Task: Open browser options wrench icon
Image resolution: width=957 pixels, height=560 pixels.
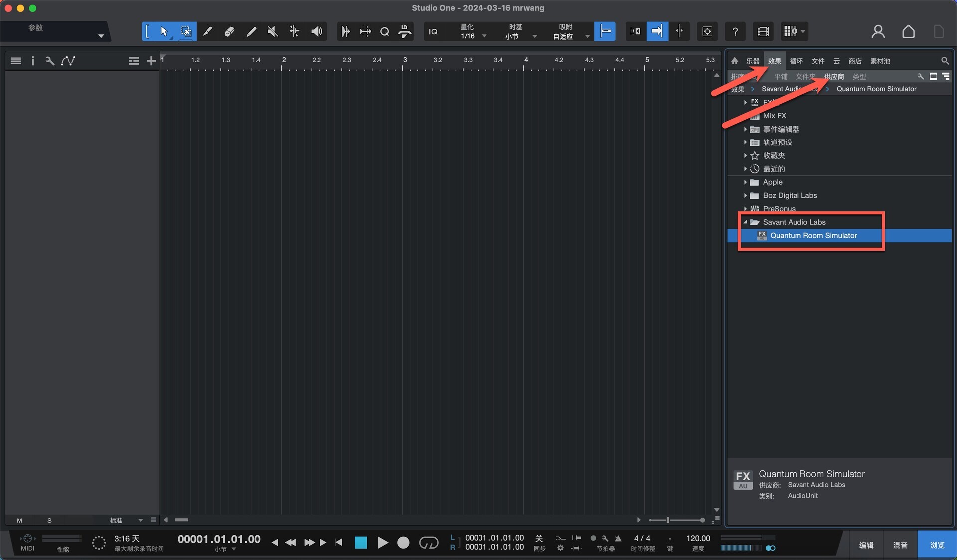Action: tap(920, 76)
